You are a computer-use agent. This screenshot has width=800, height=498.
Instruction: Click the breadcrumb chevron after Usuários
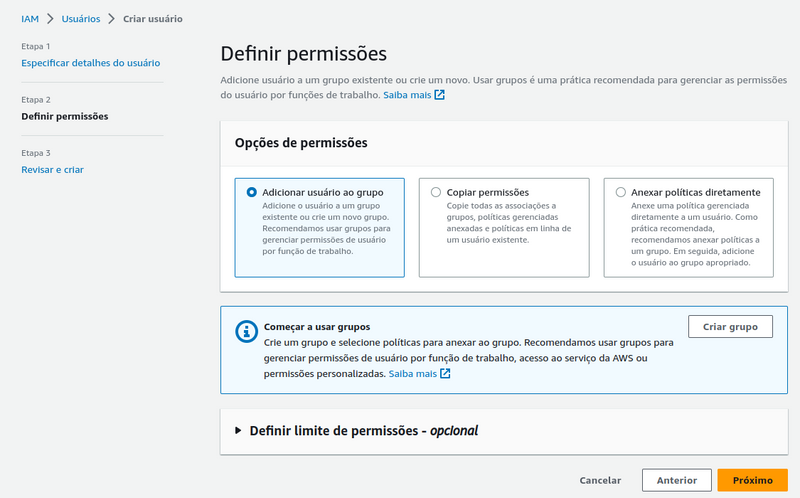pos(111,19)
